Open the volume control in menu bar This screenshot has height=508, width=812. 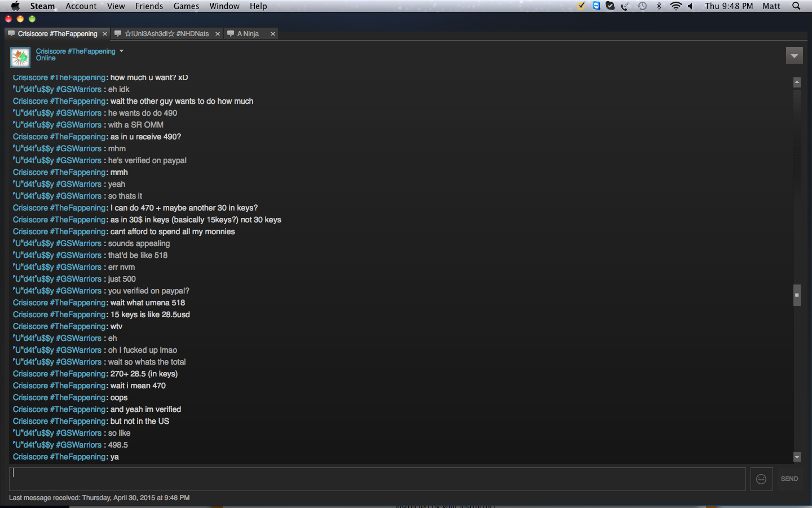point(690,6)
